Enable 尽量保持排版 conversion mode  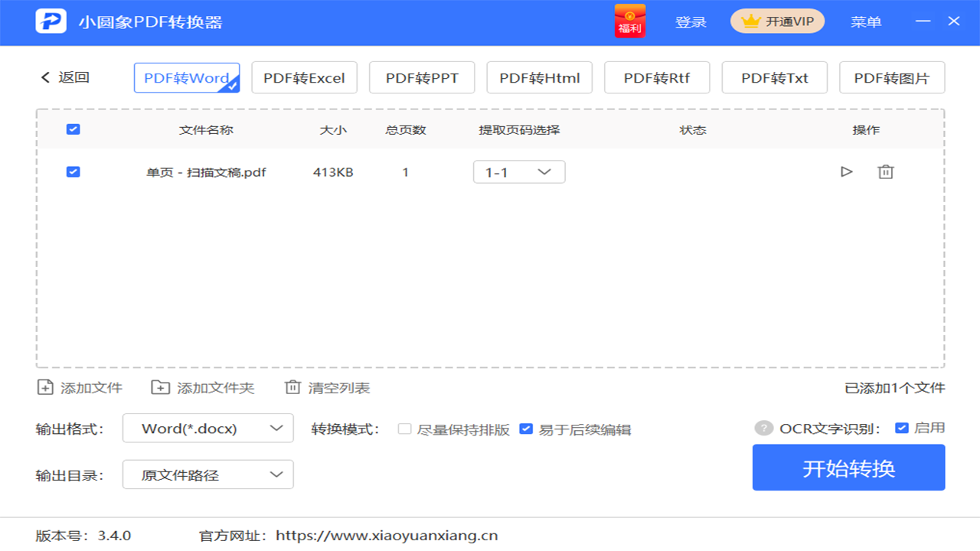point(404,429)
